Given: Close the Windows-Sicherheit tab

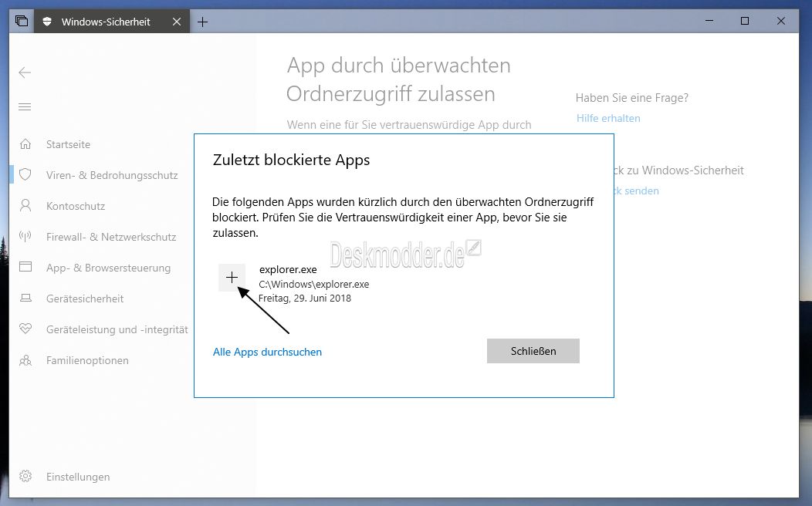Looking at the screenshot, I should click(177, 22).
